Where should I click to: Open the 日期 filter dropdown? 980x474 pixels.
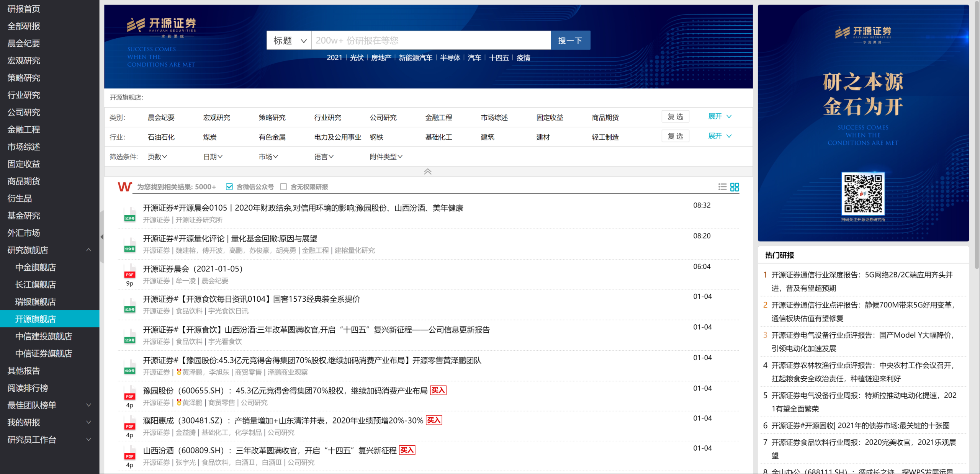coord(213,157)
